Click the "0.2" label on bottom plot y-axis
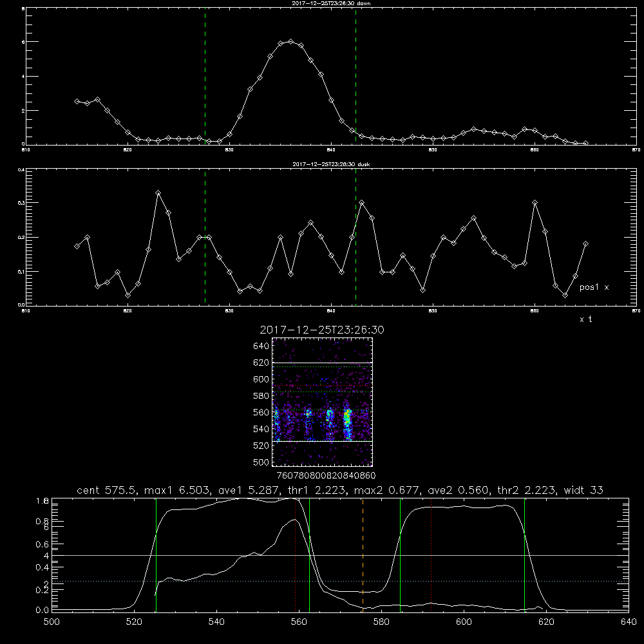This screenshot has width=644, height=644. point(42,590)
